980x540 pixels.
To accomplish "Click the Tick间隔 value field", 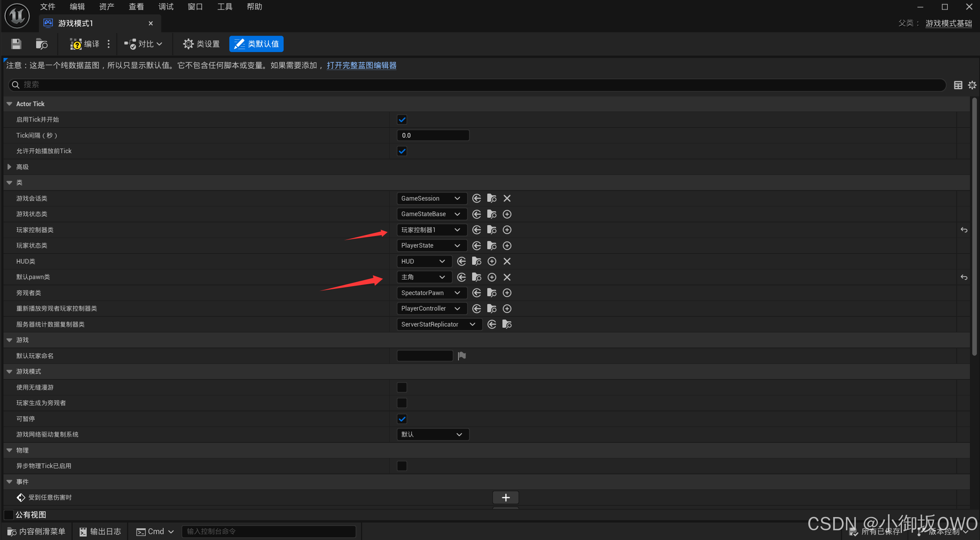I will (x=432, y=135).
